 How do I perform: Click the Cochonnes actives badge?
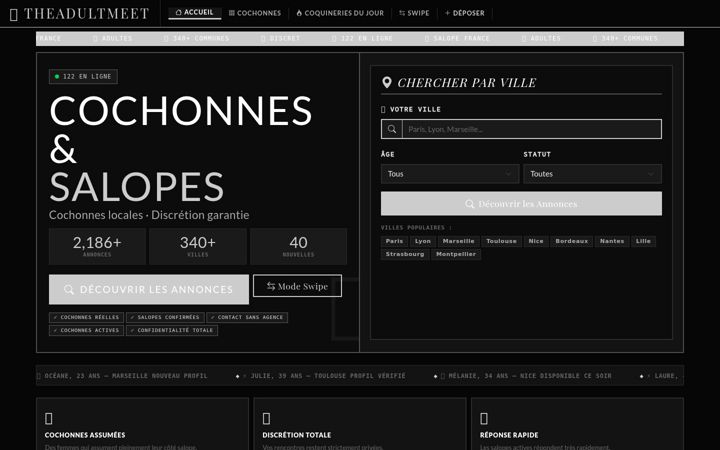[x=86, y=330]
